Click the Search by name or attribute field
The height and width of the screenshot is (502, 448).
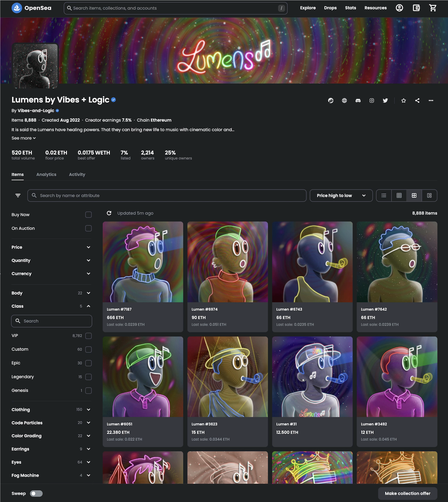pyautogui.click(x=167, y=195)
